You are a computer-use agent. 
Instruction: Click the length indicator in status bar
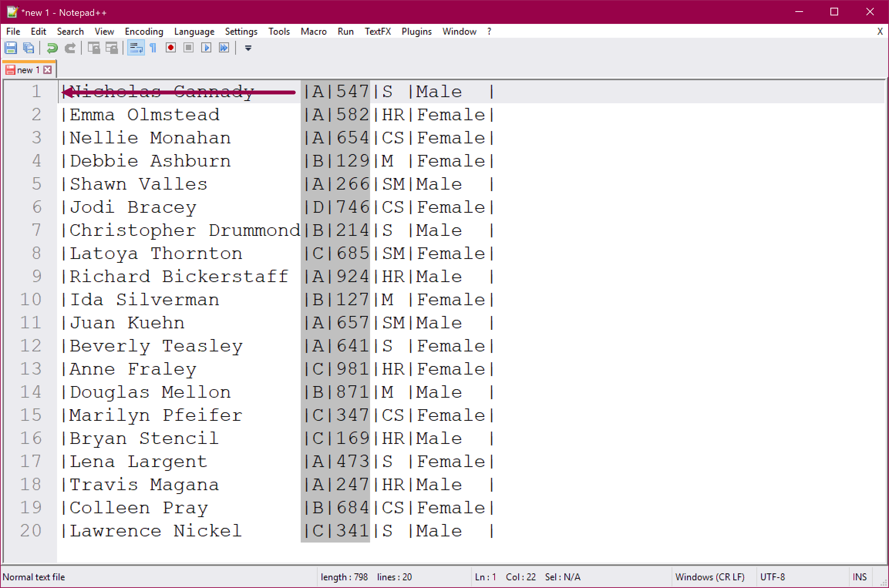(344, 577)
